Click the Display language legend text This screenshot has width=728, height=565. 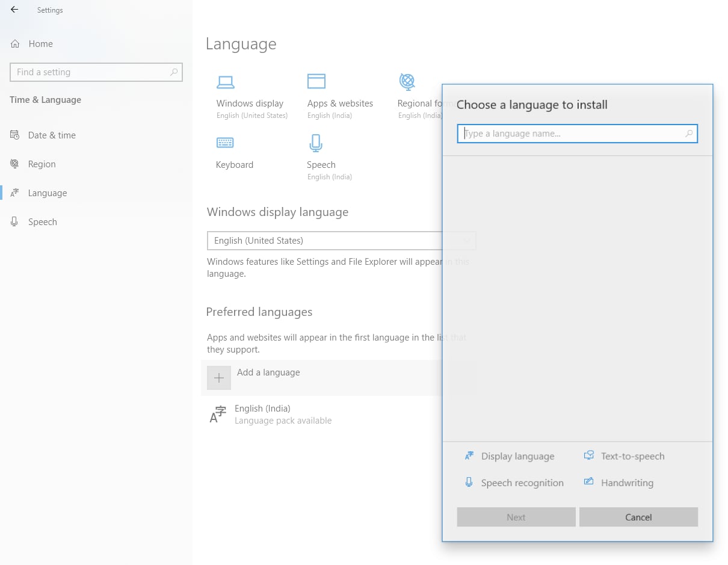pyautogui.click(x=518, y=456)
